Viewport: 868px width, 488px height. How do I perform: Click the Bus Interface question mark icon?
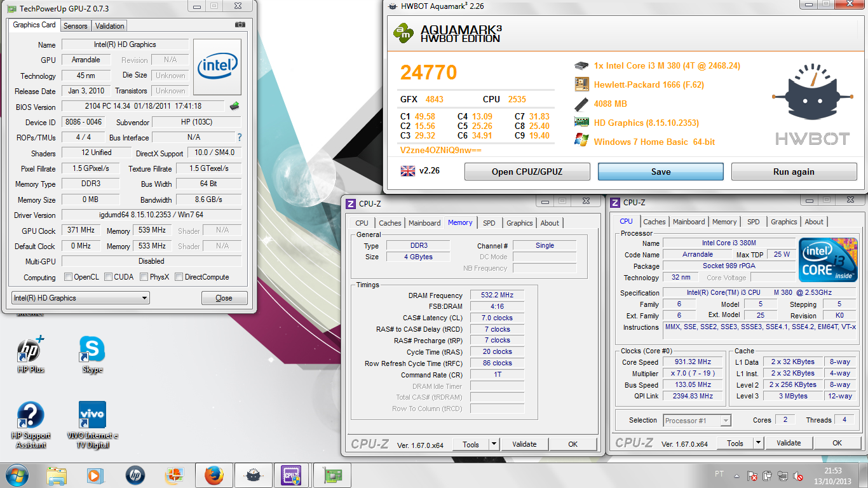point(240,137)
